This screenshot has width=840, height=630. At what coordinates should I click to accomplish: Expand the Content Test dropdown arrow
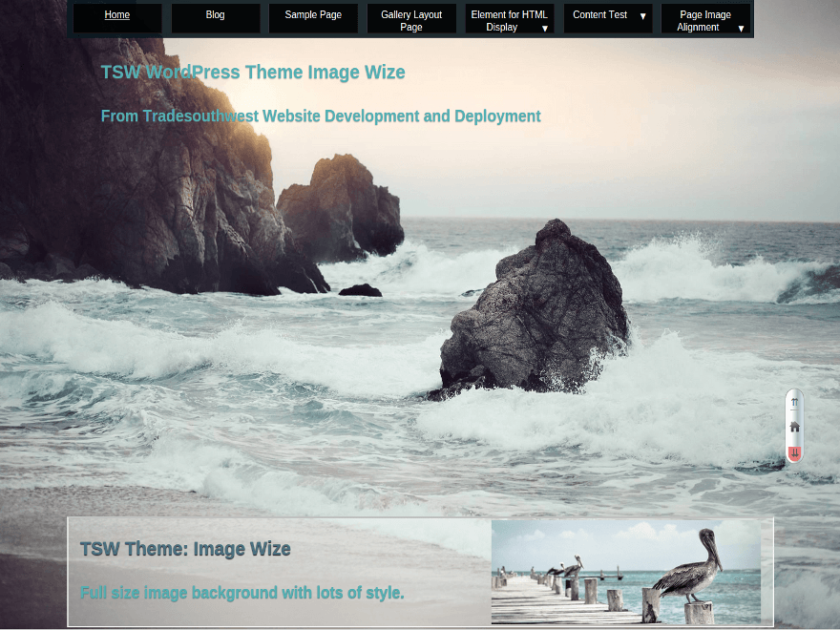[x=642, y=16]
